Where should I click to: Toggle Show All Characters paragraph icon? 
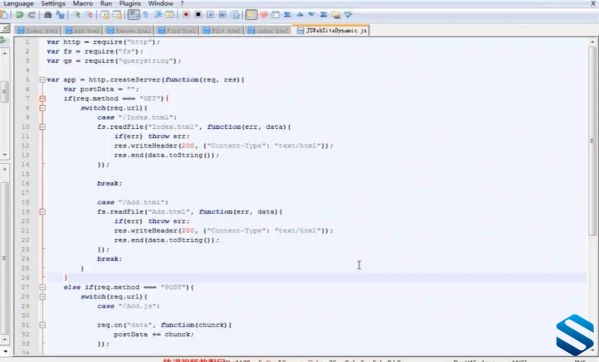point(146,15)
